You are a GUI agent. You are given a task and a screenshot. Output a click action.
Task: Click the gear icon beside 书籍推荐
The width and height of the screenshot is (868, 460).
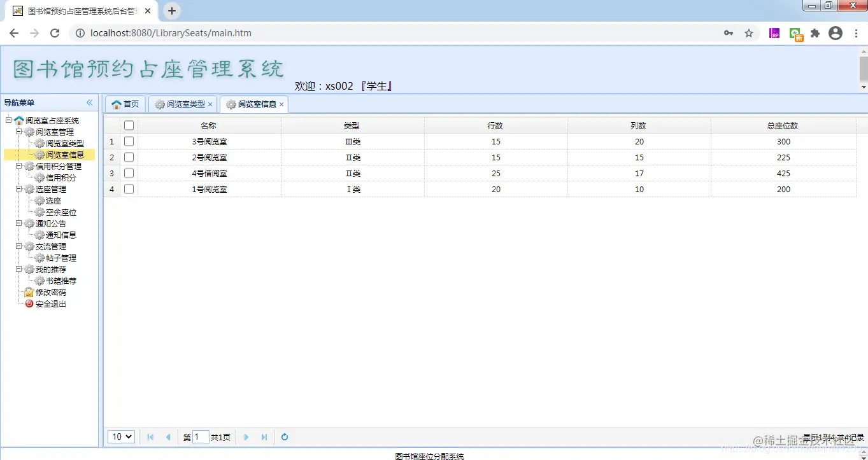point(39,281)
